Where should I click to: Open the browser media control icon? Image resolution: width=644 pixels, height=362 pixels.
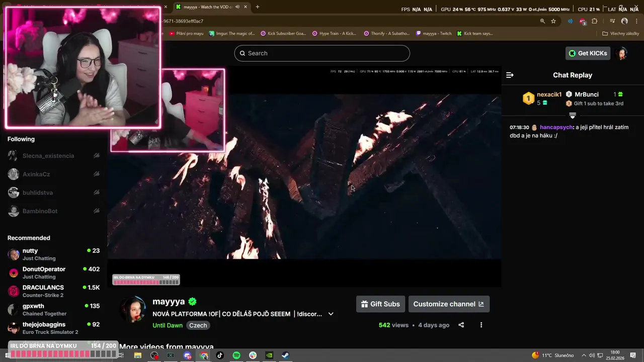click(612, 21)
